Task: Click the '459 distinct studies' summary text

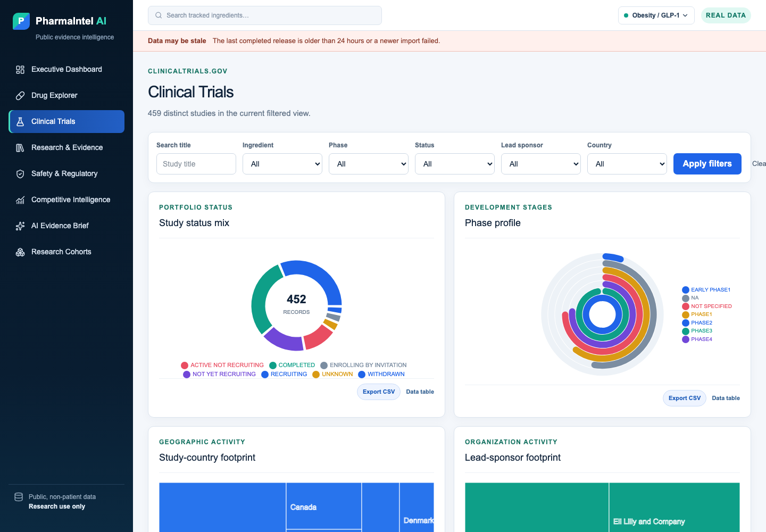Action: (229, 113)
